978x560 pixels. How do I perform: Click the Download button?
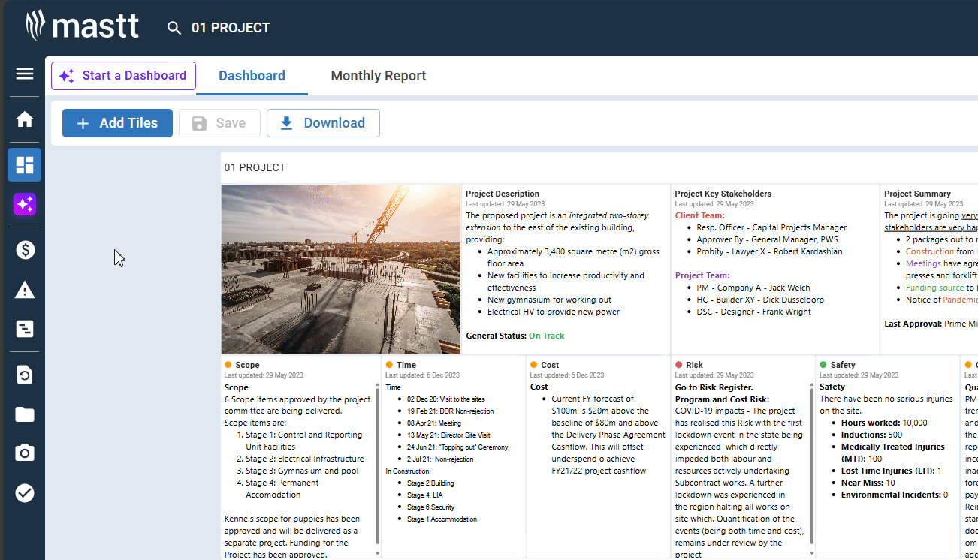(323, 123)
